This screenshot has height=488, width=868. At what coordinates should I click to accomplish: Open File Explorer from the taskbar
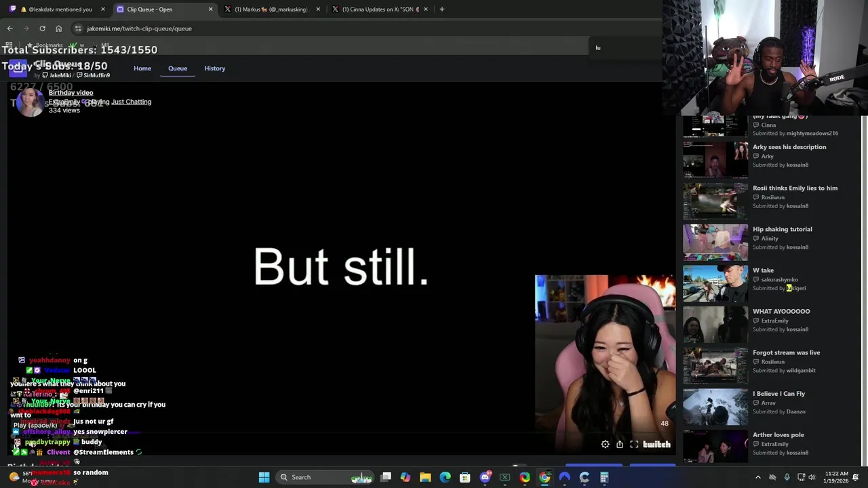[x=425, y=477]
